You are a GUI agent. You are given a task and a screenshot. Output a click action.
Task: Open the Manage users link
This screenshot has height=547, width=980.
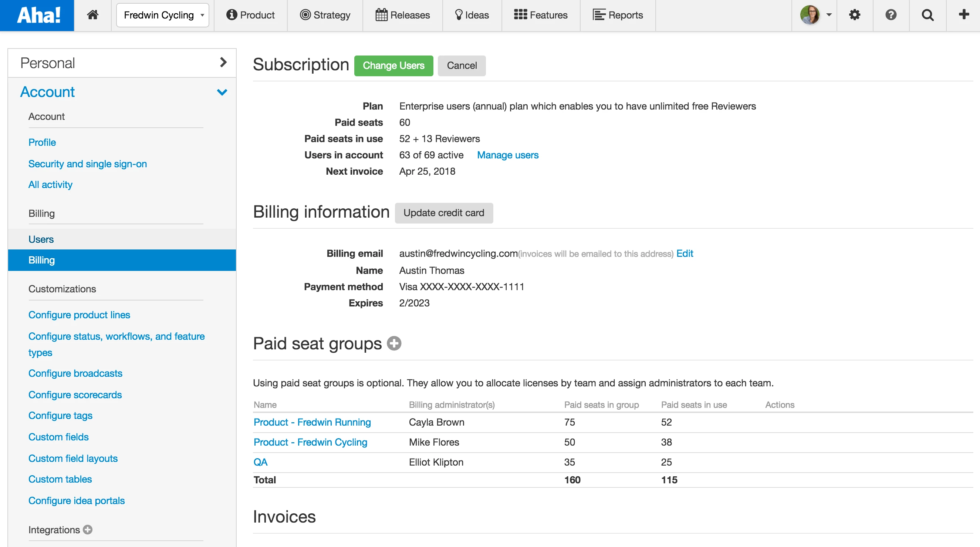(507, 155)
